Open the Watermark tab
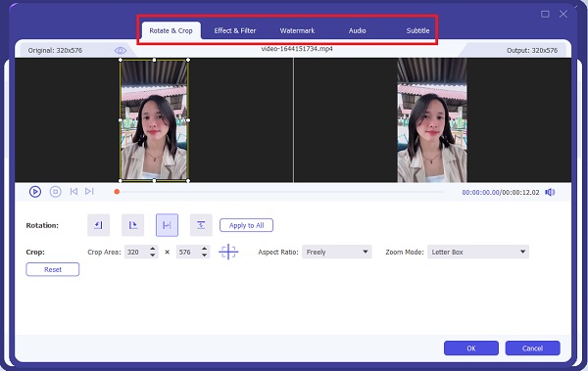Image resolution: width=588 pixels, height=371 pixels. [297, 30]
